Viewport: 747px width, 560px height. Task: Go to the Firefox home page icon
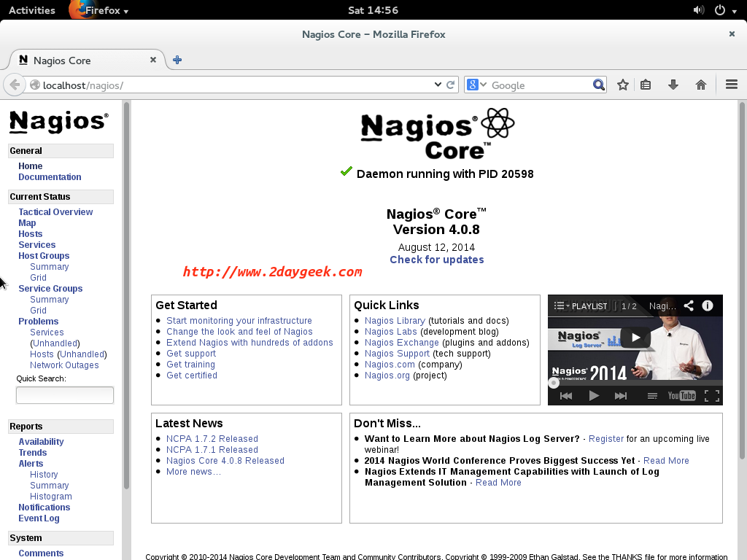(x=701, y=85)
